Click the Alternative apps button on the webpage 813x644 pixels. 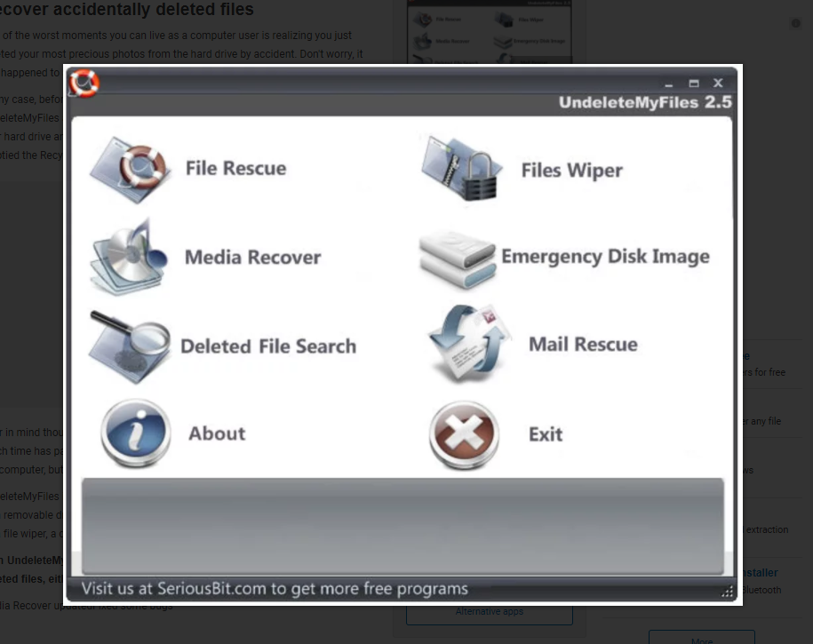click(490, 614)
